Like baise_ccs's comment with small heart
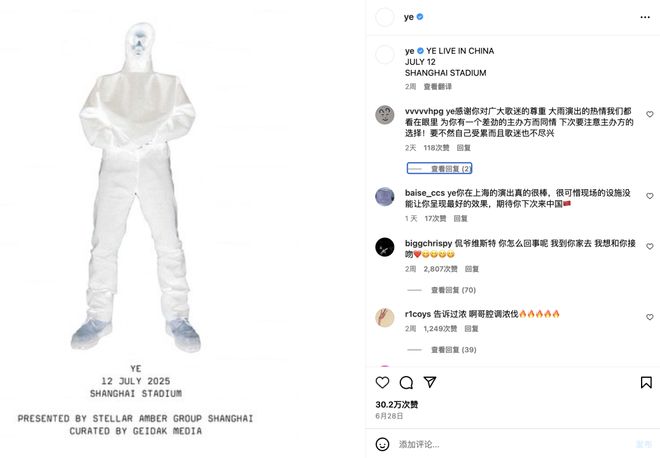 [x=649, y=196]
